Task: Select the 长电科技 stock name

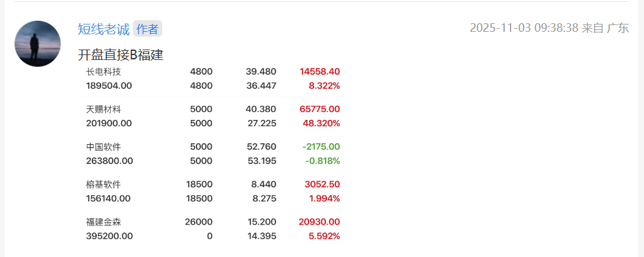Action: (103, 72)
